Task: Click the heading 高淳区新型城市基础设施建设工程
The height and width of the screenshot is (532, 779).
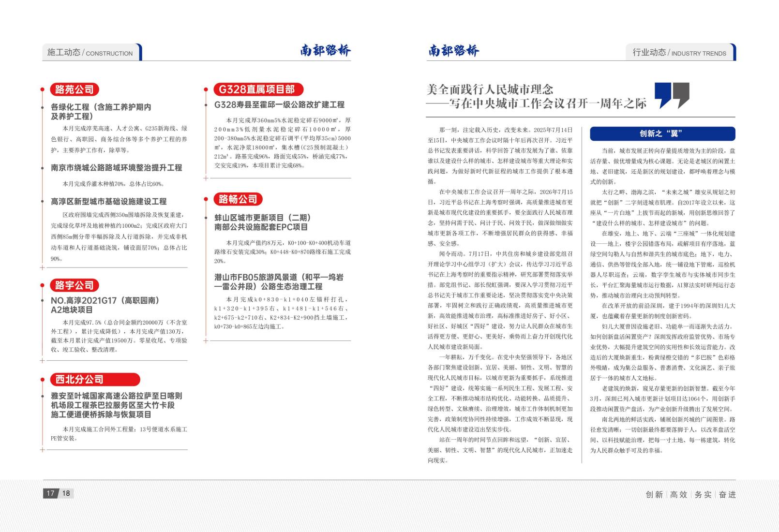Action: [109, 201]
